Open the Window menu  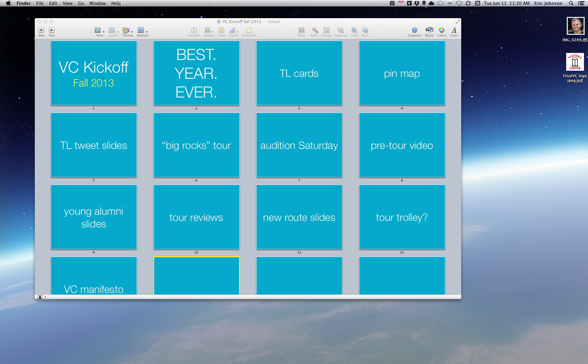click(x=97, y=3)
